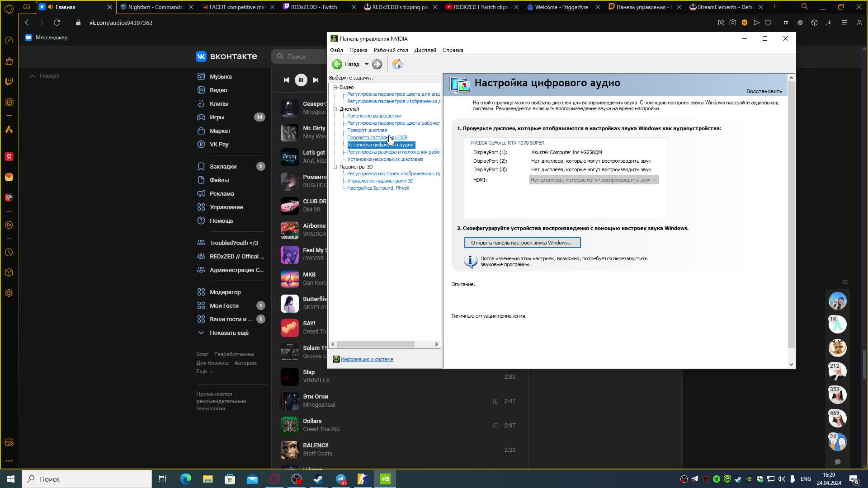Screen dimensions: 868x488
Task: Select Просмотр состояния HDCP item
Action: (377, 137)
